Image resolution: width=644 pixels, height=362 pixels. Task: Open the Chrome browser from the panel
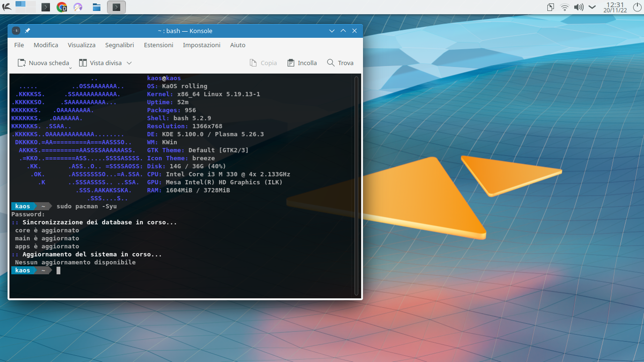tap(62, 7)
